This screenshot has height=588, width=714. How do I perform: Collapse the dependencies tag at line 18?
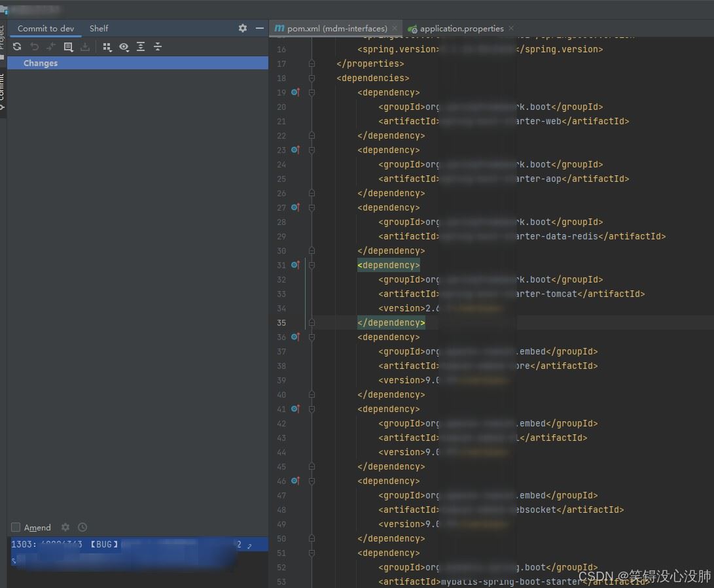312,78
